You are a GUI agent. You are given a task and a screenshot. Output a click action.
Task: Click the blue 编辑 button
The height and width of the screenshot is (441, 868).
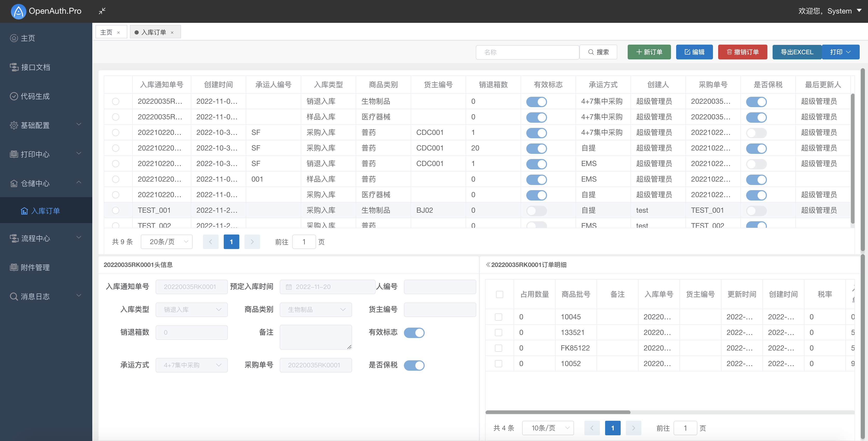(694, 52)
